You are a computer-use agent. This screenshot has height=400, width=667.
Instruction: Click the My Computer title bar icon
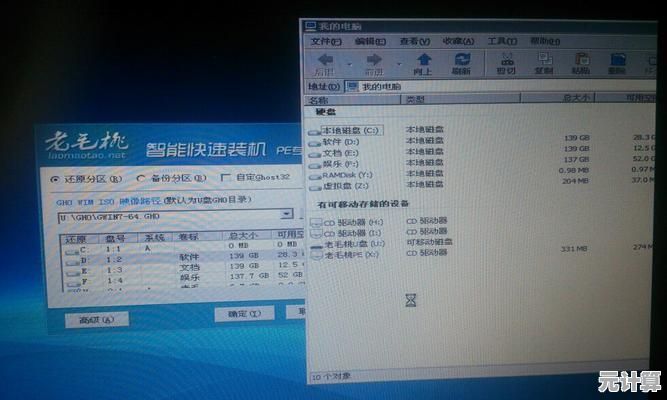pos(311,26)
